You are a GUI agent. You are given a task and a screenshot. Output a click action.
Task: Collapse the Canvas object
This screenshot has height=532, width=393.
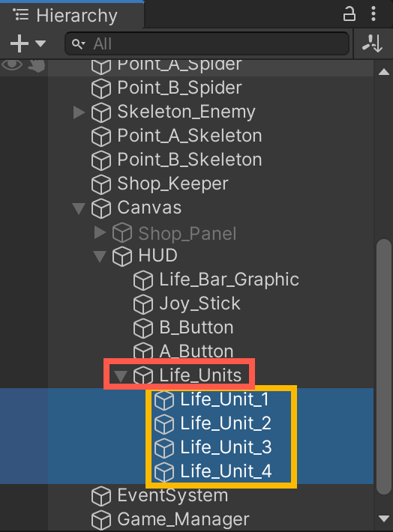(x=79, y=208)
